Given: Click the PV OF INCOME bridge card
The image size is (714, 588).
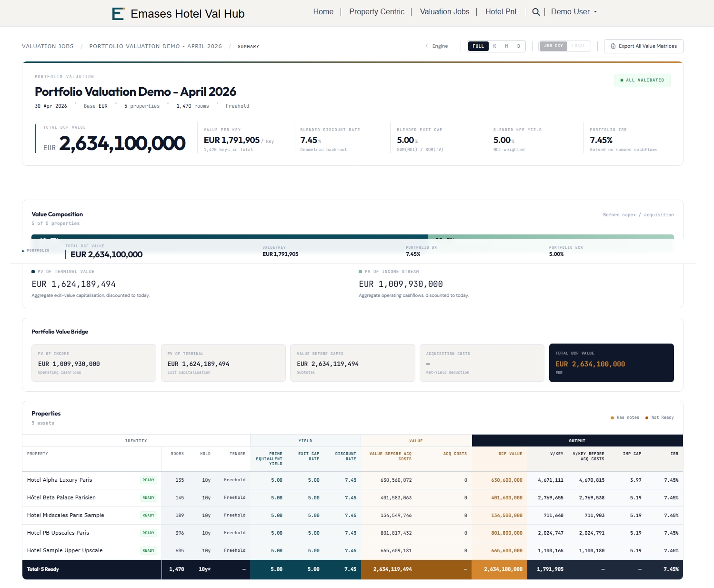Looking at the screenshot, I should (94, 363).
